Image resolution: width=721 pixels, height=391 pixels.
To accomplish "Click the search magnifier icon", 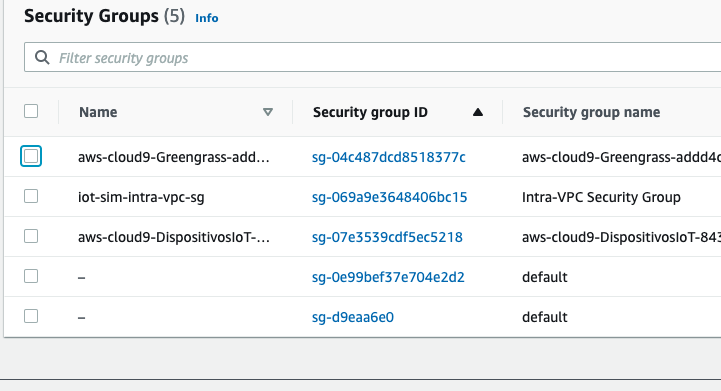I will tap(42, 58).
